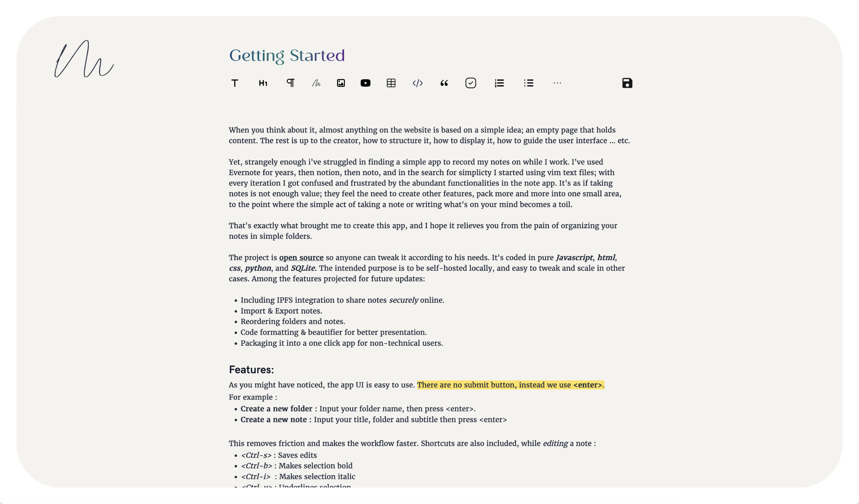This screenshot has width=859, height=504.
Task: Expand the more options ellipsis menu
Action: (557, 83)
